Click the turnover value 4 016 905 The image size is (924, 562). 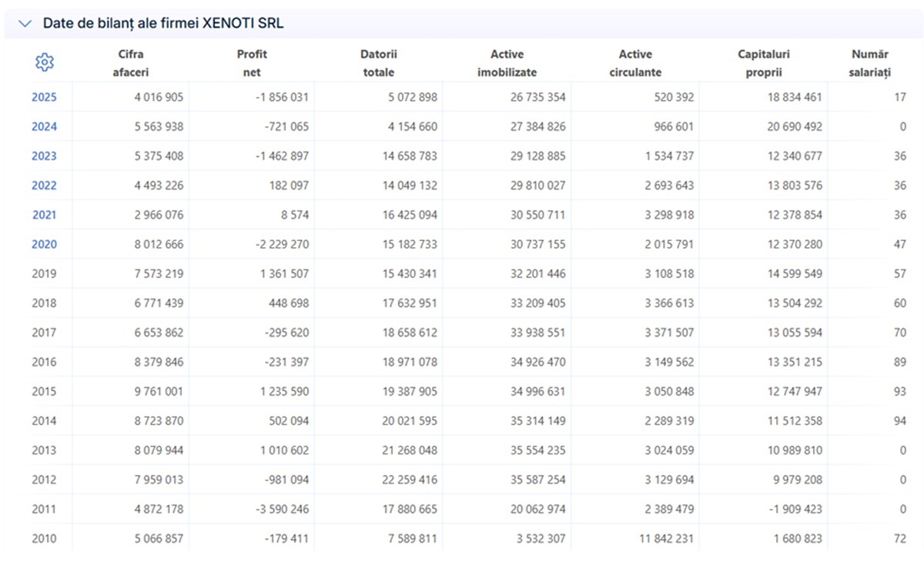click(x=158, y=97)
